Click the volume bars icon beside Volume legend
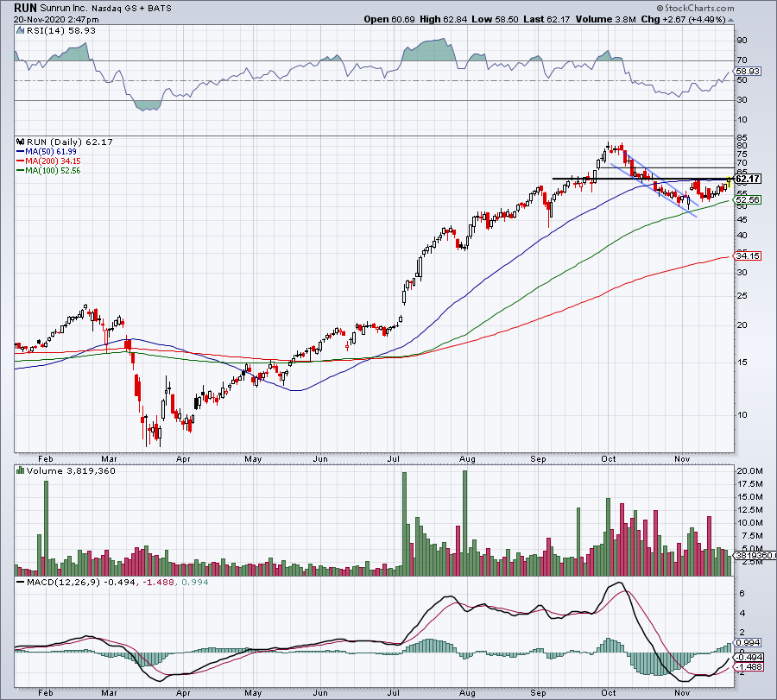 (x=21, y=470)
